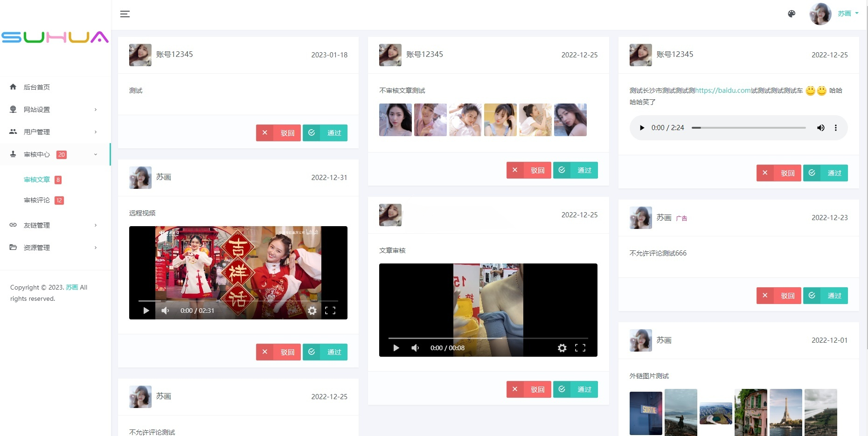The width and height of the screenshot is (868, 436).
Task: Select 后台首页 home icon in sidebar
Action: (x=13, y=87)
